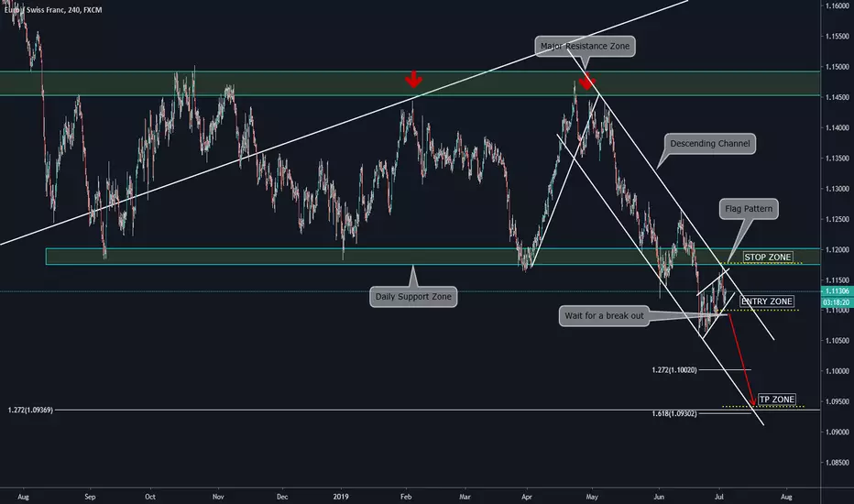Select the STOP ZONE label
This screenshot has height=504, width=854.
[767, 257]
